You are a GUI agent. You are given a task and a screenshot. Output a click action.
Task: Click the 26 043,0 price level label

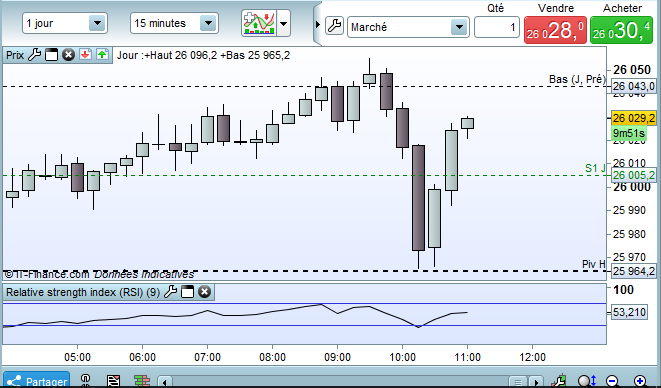click(x=634, y=86)
